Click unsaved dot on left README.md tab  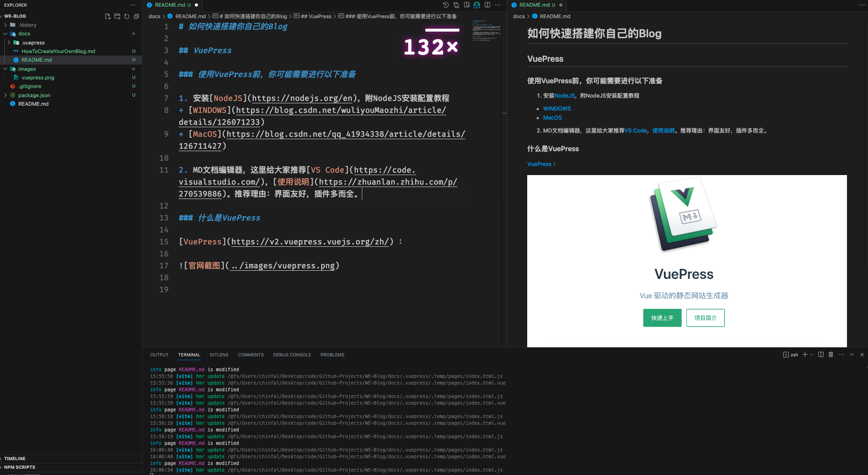[x=196, y=5]
